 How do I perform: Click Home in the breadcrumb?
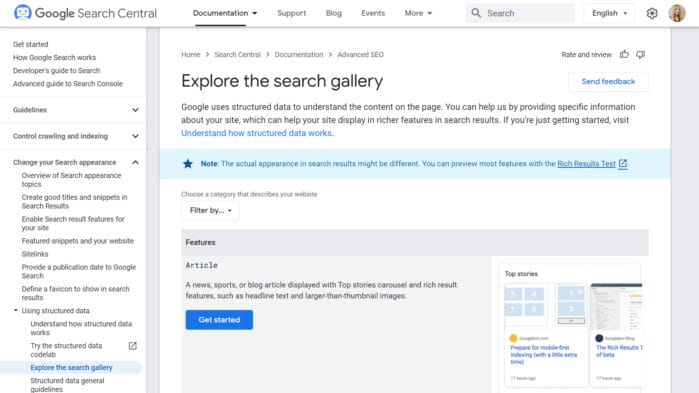click(191, 54)
